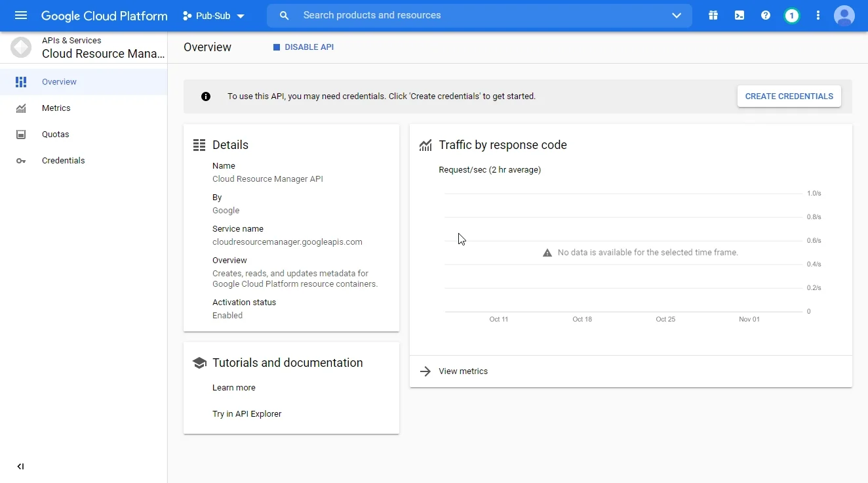Click the Credentials key icon in sidebar
This screenshot has width=868, height=483.
click(x=21, y=161)
